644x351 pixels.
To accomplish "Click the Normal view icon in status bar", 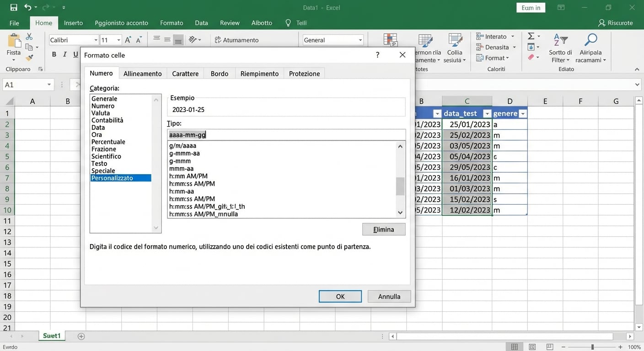I will tap(515, 347).
